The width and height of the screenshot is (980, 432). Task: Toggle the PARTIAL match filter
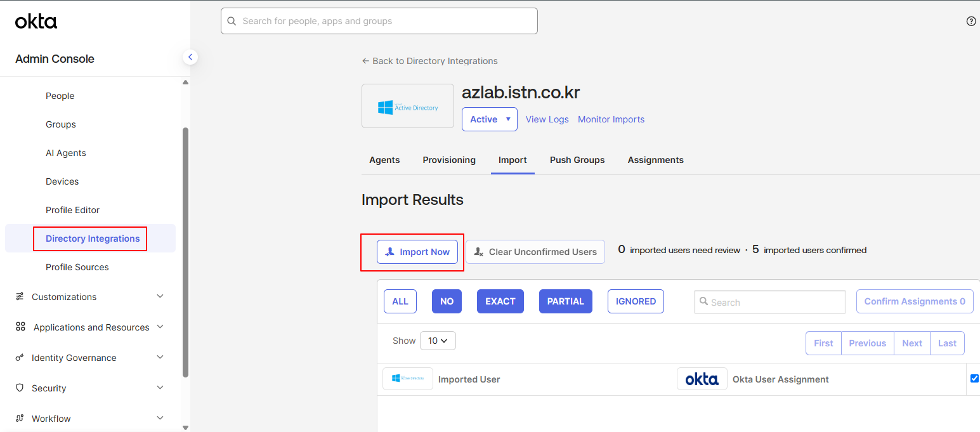pos(566,301)
